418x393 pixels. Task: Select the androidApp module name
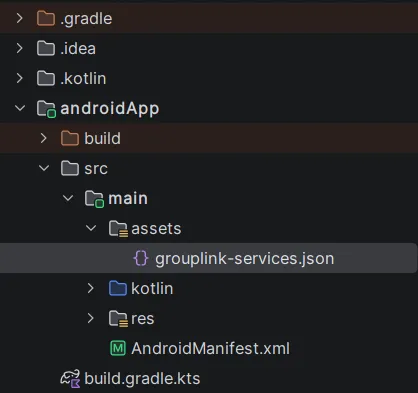110,109
